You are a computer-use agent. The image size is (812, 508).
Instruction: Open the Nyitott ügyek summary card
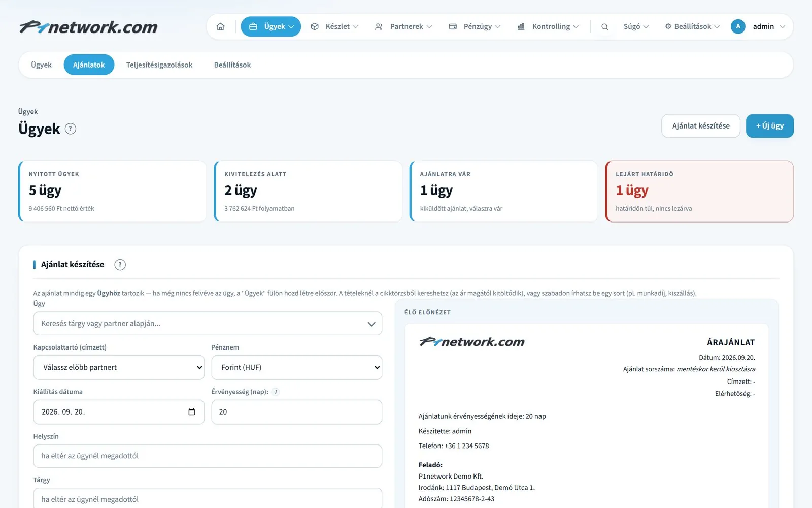[112, 192]
